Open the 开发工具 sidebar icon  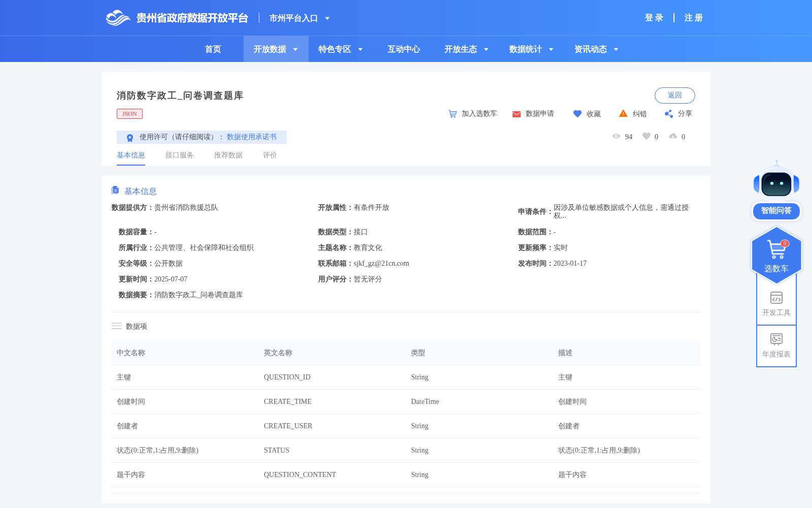tap(776, 298)
